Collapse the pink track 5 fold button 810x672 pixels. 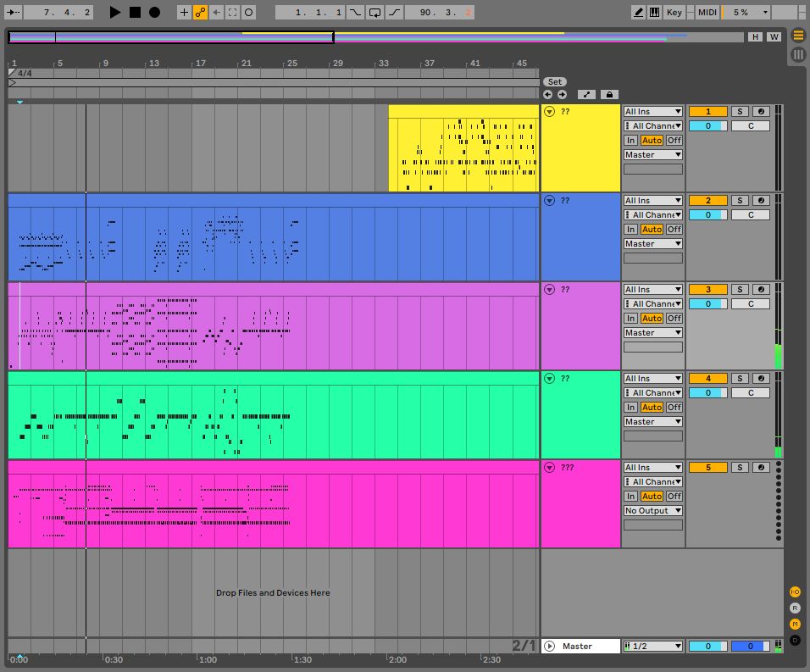tap(549, 468)
